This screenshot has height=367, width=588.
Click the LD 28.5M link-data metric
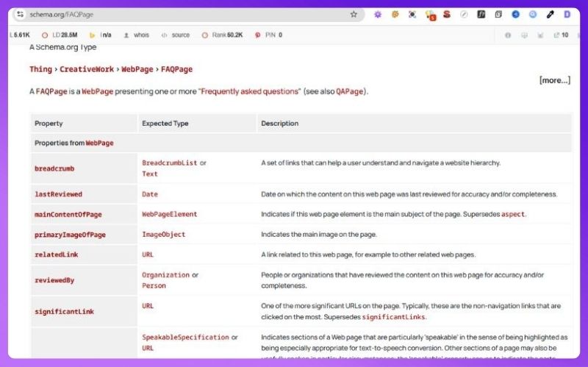[60, 35]
